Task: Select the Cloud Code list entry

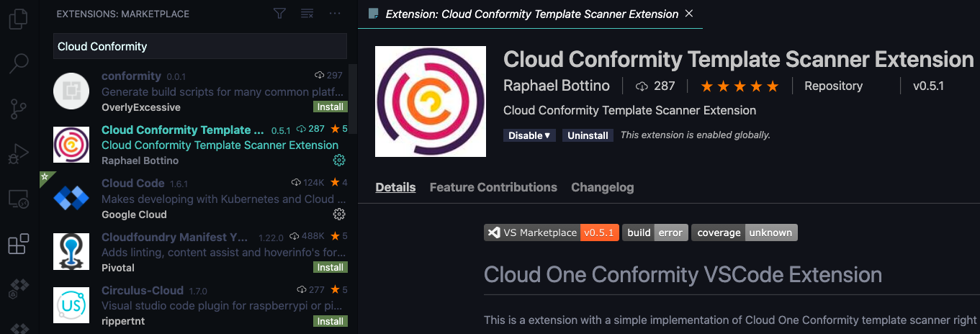Action: pos(200,199)
